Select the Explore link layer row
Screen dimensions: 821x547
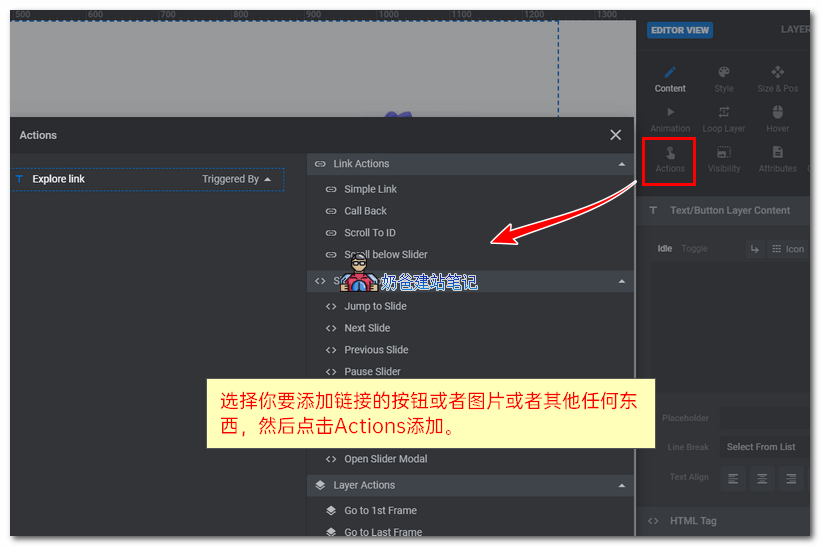tap(148, 179)
